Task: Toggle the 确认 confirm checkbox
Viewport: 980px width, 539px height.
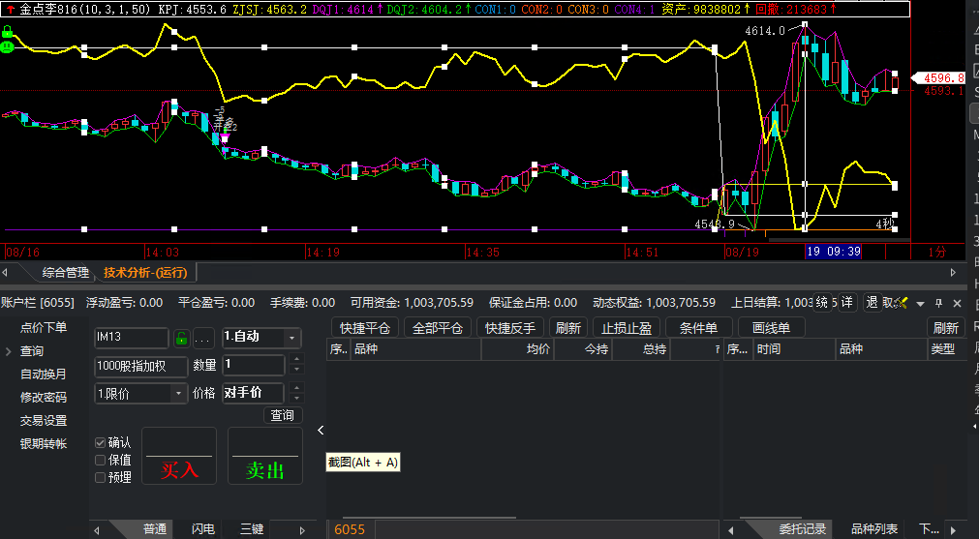Action: [100, 443]
